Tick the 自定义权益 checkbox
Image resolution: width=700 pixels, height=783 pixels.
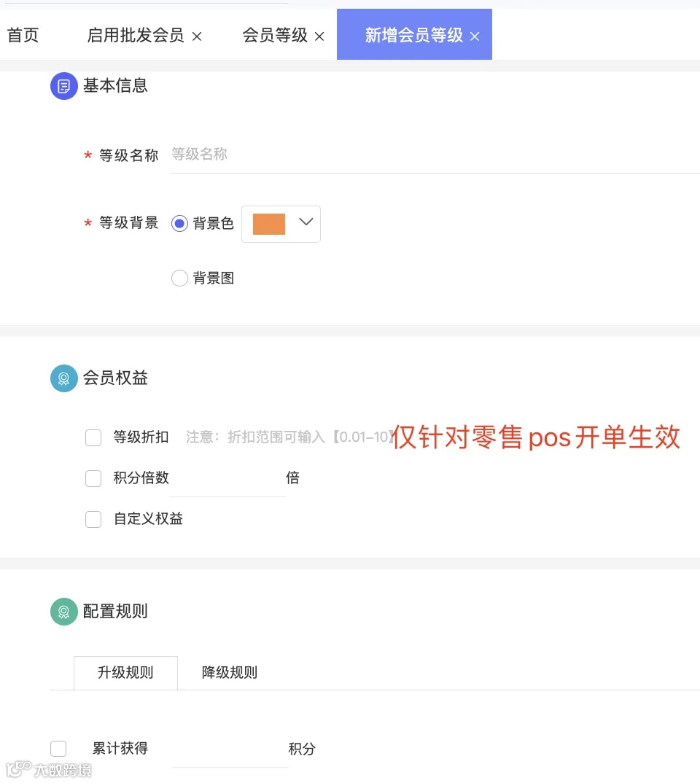(93, 519)
